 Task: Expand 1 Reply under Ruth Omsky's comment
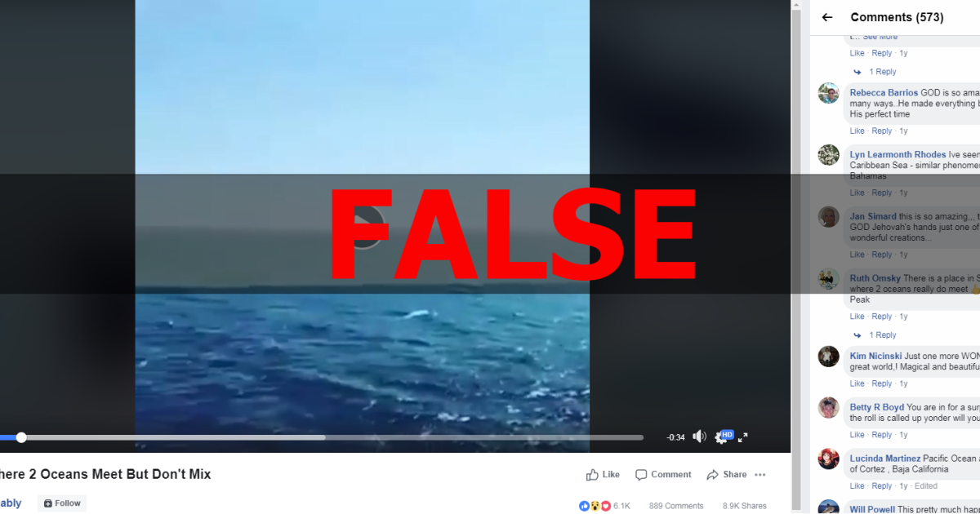coord(875,335)
